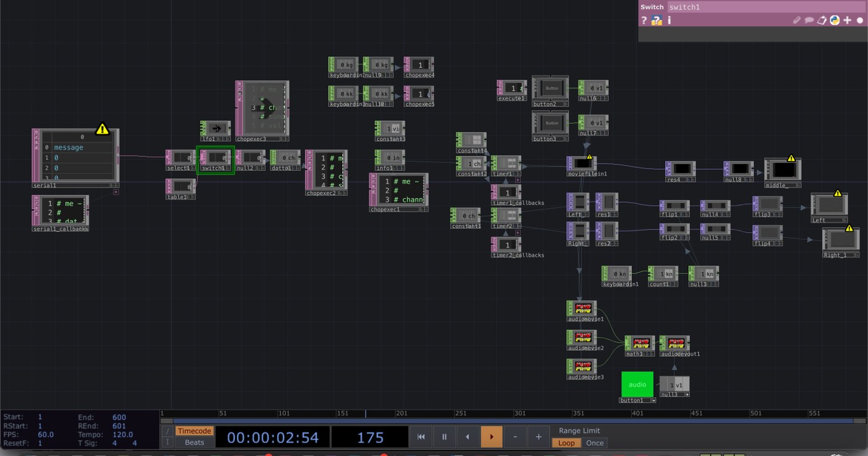Toggle the slash toggle beside Timecode
This screenshot has width=868, height=456.
click(167, 431)
